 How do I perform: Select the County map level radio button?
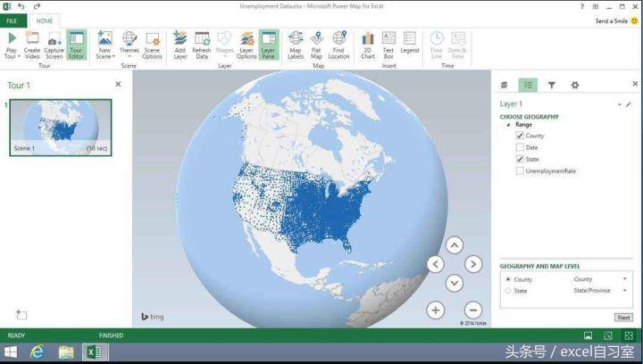tap(508, 279)
